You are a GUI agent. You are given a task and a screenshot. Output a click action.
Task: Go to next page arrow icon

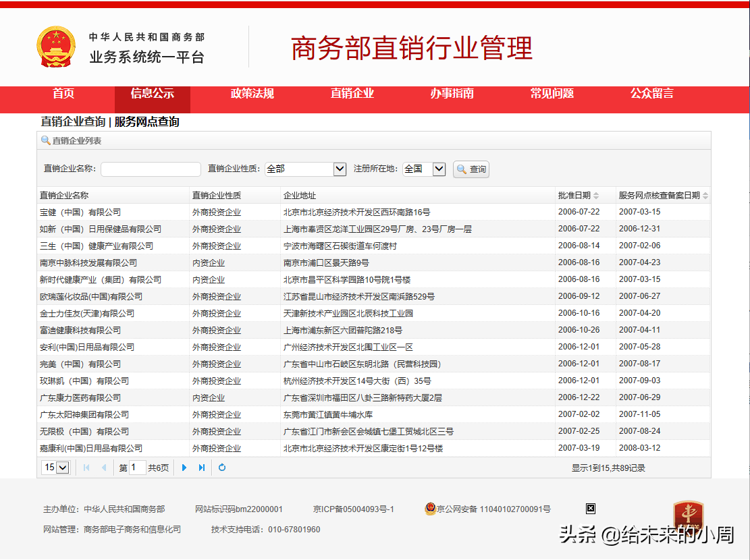click(x=184, y=468)
